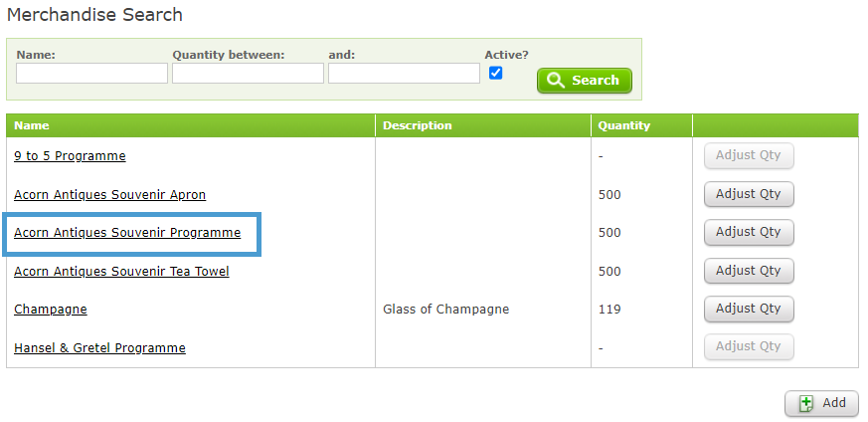Viewport: 868px width, 422px height.
Task: Click the Search button label text
Action: point(596,81)
